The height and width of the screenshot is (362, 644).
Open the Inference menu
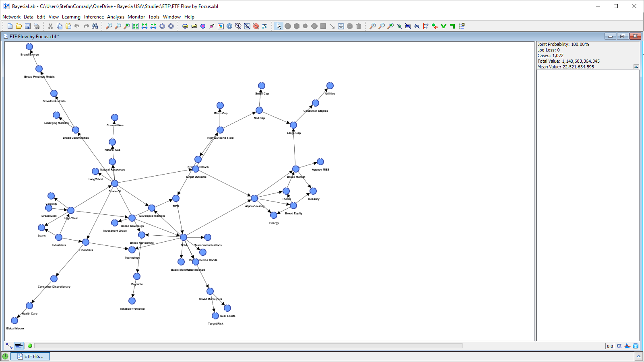click(x=94, y=17)
